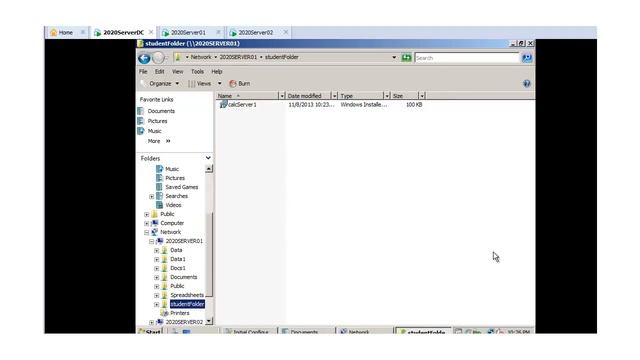The image size is (640, 360).
Task: Open Name column filter dropdown arrow
Action: click(281, 96)
